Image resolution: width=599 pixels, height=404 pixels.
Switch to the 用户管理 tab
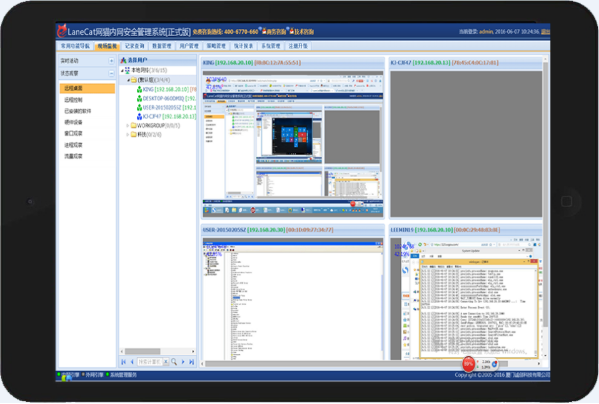[x=189, y=46]
